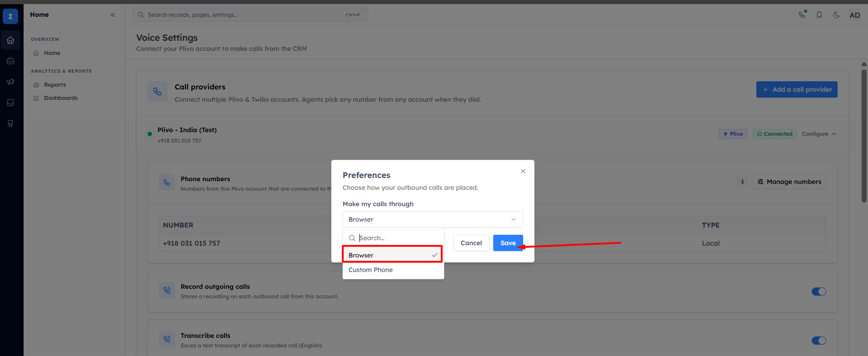The width and height of the screenshot is (868, 356).
Task: Collapse the Configure expander for Plivo
Action: click(819, 134)
